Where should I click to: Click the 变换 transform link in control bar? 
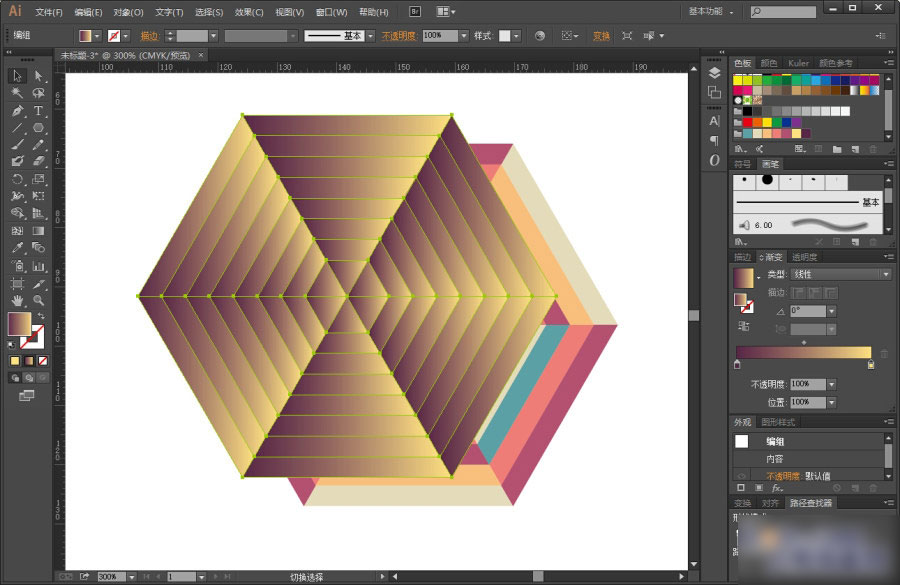point(602,36)
